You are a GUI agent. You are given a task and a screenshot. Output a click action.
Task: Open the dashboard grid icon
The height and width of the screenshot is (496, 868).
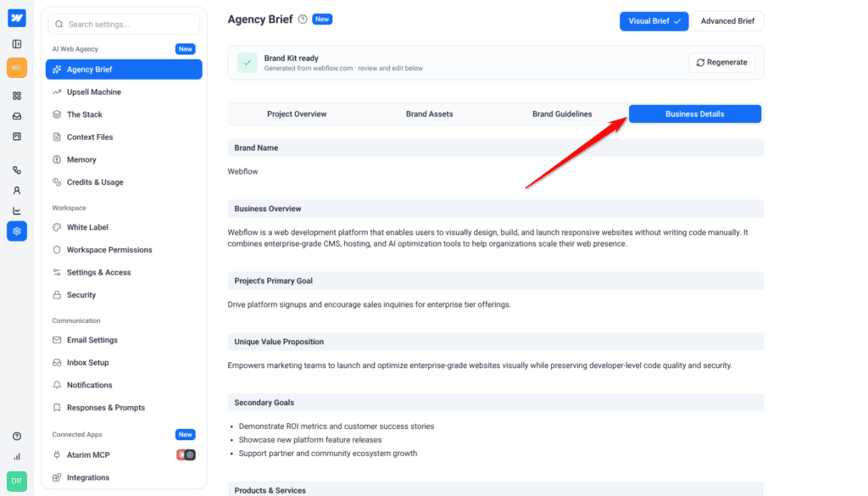tap(17, 96)
